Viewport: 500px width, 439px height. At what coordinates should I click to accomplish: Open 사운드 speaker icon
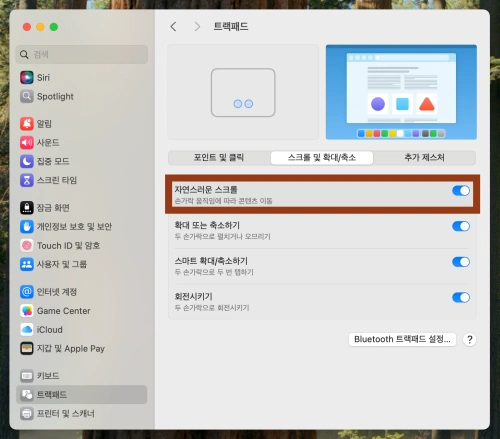click(27, 143)
